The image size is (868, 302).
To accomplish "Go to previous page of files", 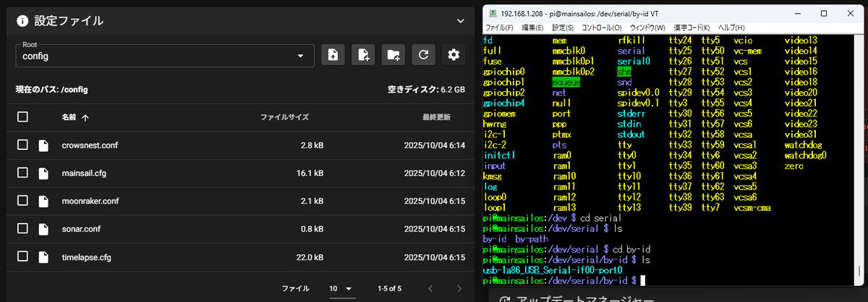I will point(430,288).
